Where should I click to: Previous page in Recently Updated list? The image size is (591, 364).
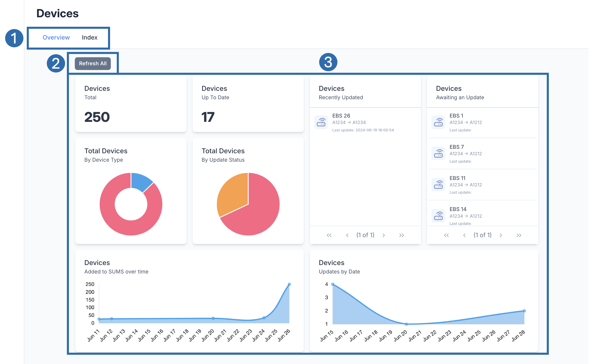(347, 235)
